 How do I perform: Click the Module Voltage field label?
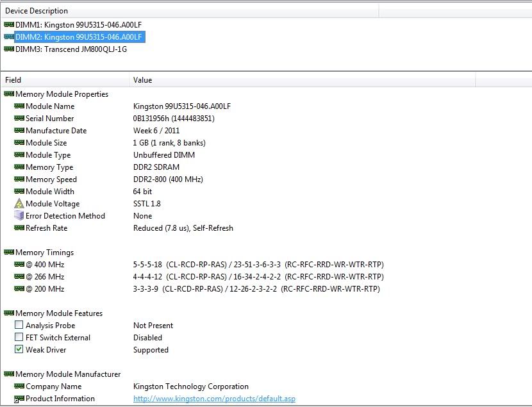pos(53,204)
